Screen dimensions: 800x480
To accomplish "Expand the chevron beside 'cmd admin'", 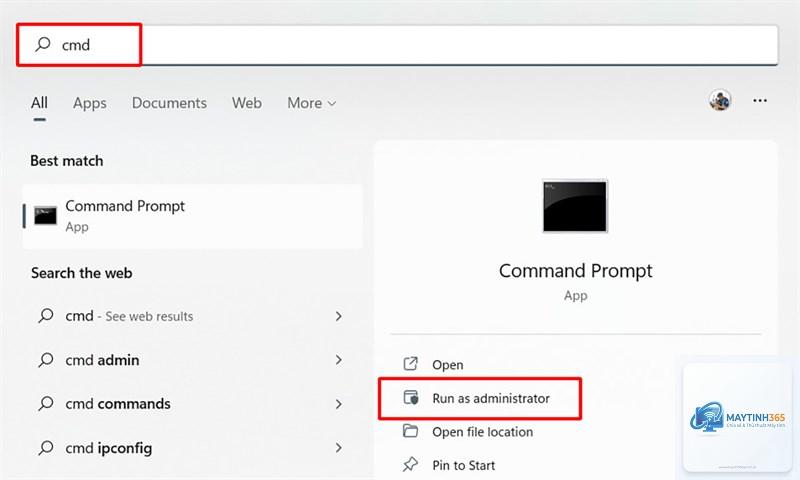I will coord(339,360).
